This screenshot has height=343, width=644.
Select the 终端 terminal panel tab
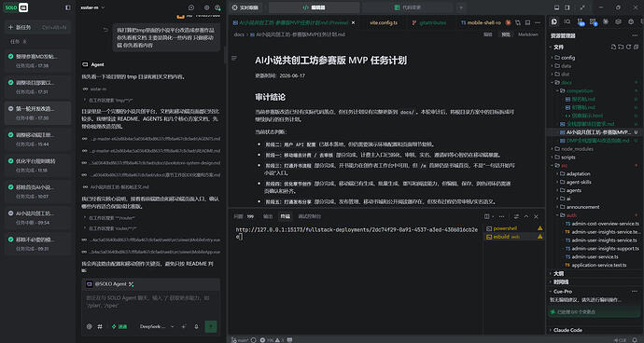[x=285, y=216]
